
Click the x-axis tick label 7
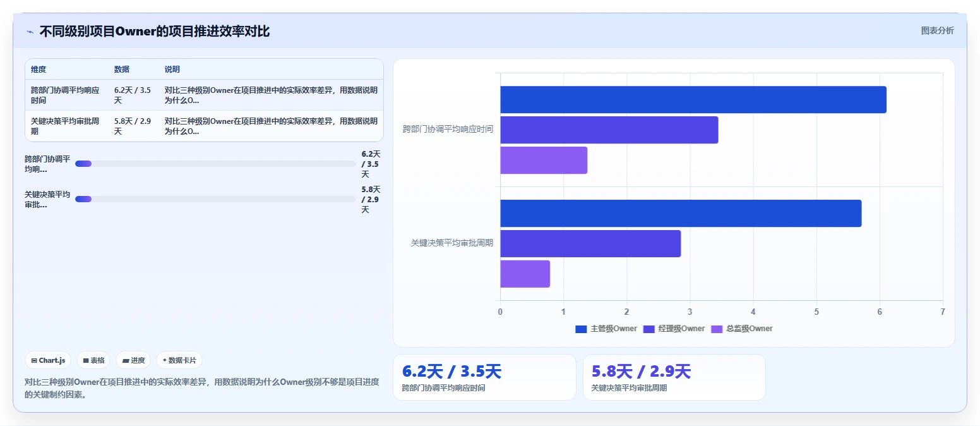click(x=943, y=312)
